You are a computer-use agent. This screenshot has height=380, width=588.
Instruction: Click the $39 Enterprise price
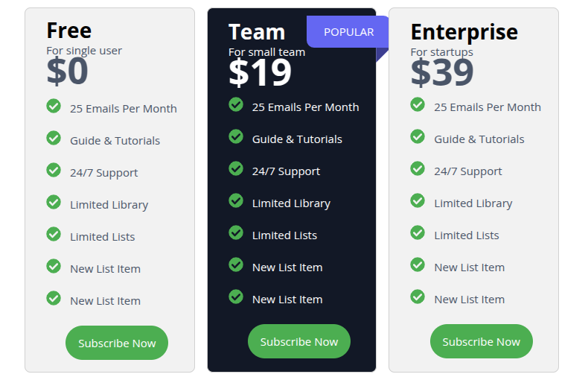point(442,72)
